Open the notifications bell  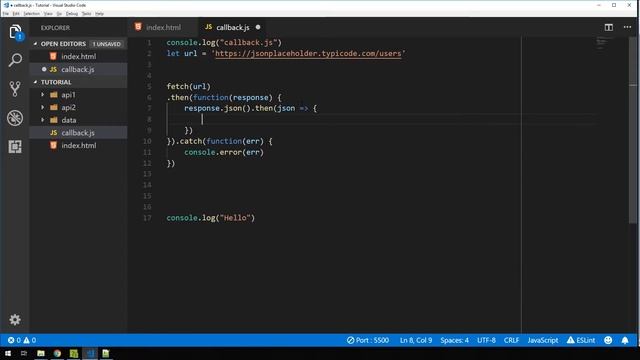(x=625, y=340)
